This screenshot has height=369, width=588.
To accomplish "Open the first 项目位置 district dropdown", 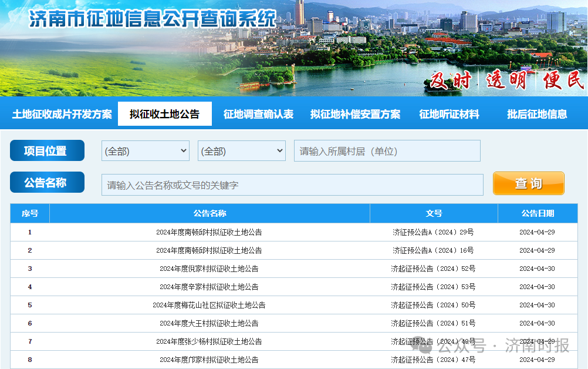I will pos(145,150).
